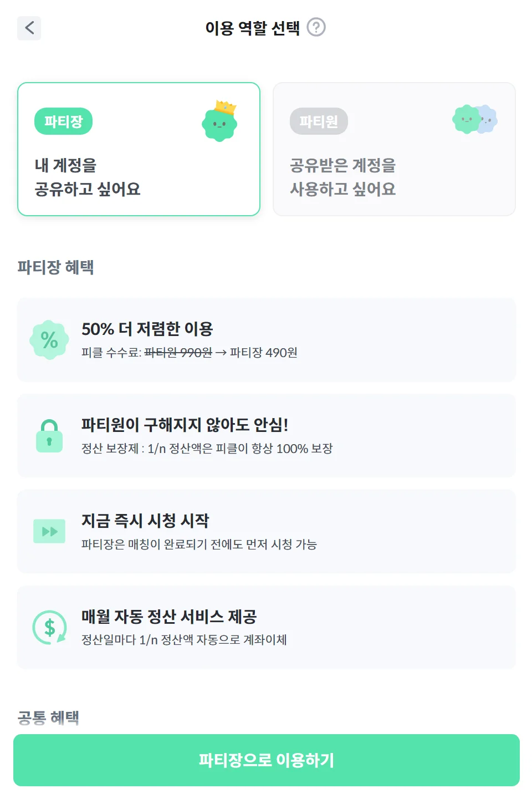This screenshot has height=804, width=532.
Task: Tap the gray 파티원 badge label
Action: [x=319, y=121]
